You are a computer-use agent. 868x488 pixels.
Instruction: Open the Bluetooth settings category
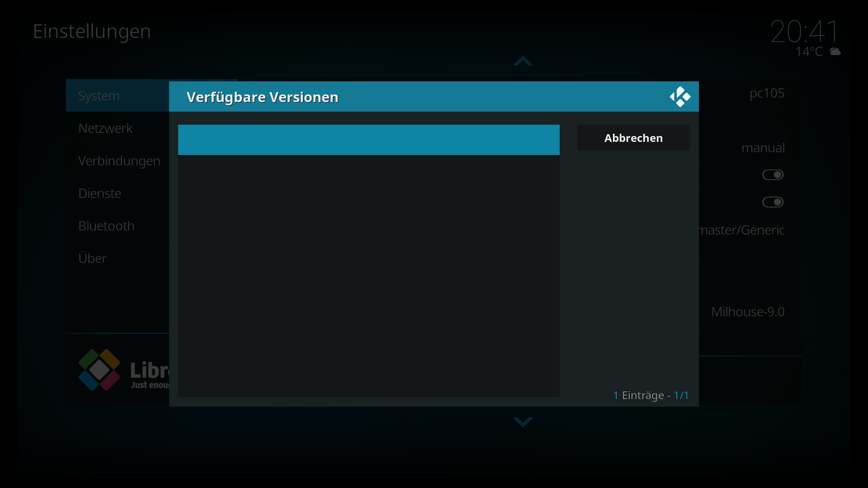[x=118, y=226]
